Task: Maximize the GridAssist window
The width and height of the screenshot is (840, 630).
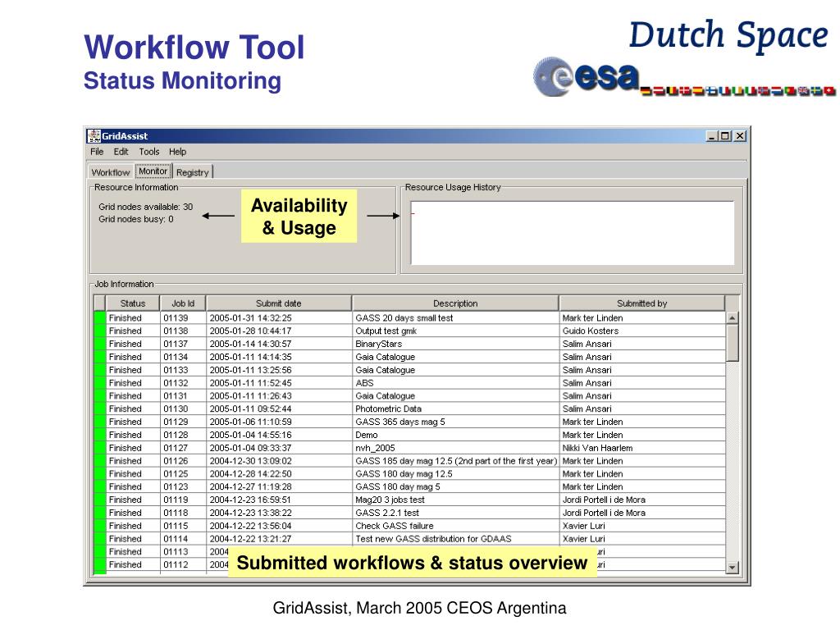Action: (x=725, y=136)
